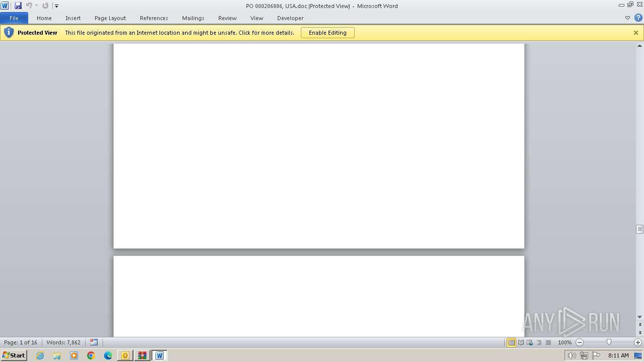Click the 8:11 AM system clock
The width and height of the screenshot is (644, 362).
click(618, 355)
